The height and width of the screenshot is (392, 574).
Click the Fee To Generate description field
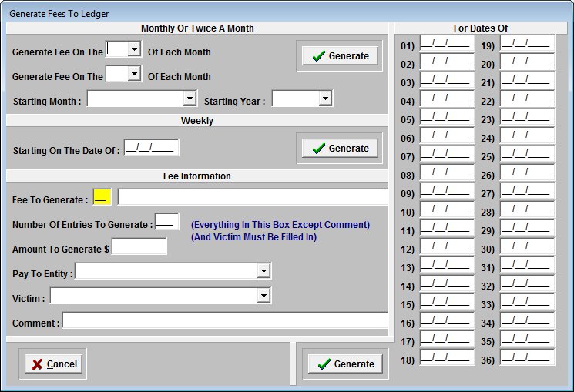click(x=252, y=198)
